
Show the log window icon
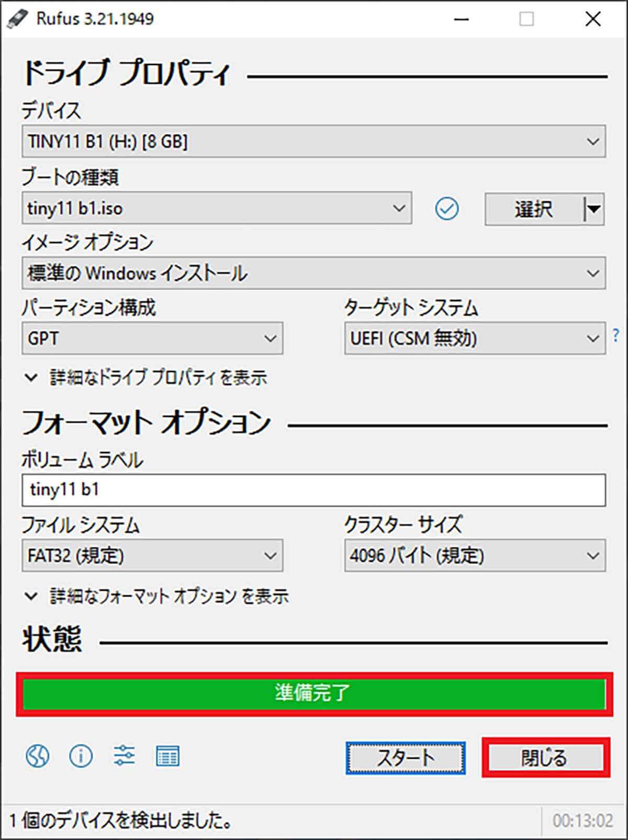(x=167, y=756)
